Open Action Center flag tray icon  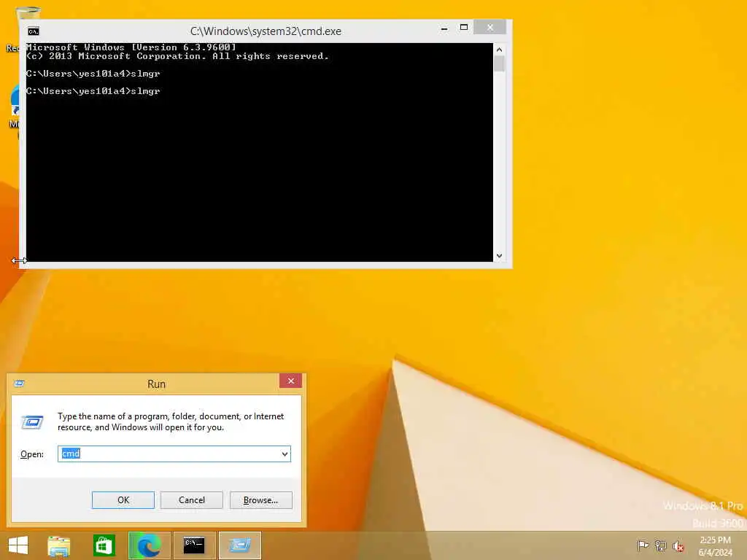[643, 545]
